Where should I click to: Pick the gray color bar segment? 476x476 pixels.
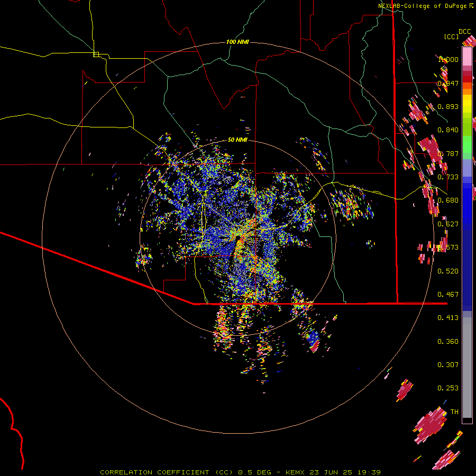click(467, 368)
